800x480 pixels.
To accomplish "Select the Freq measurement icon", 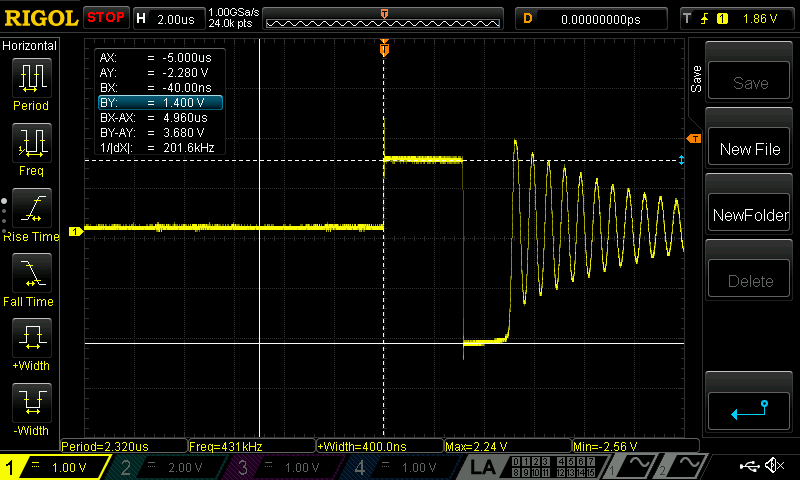I will [x=31, y=149].
